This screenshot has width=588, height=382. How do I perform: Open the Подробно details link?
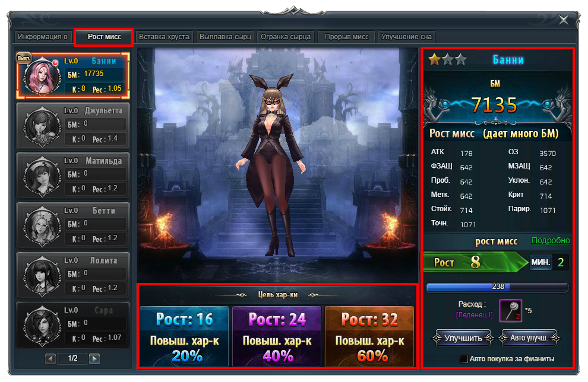click(550, 241)
